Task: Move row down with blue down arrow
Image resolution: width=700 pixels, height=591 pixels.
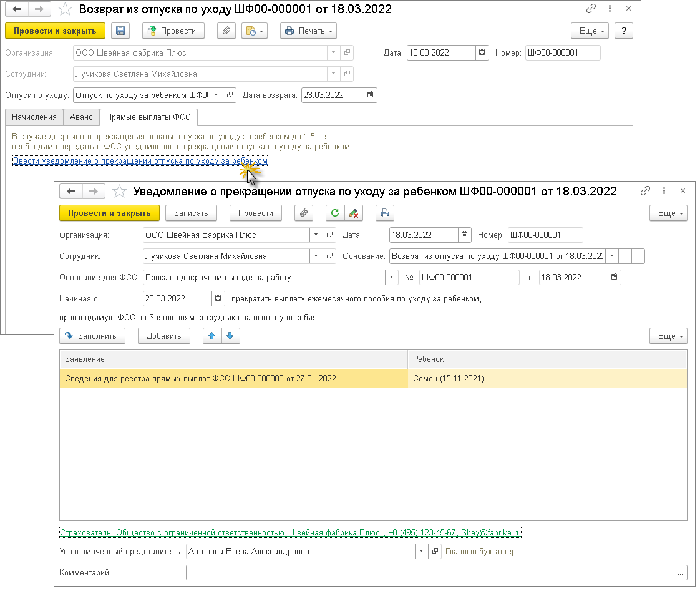Action: coord(230,336)
